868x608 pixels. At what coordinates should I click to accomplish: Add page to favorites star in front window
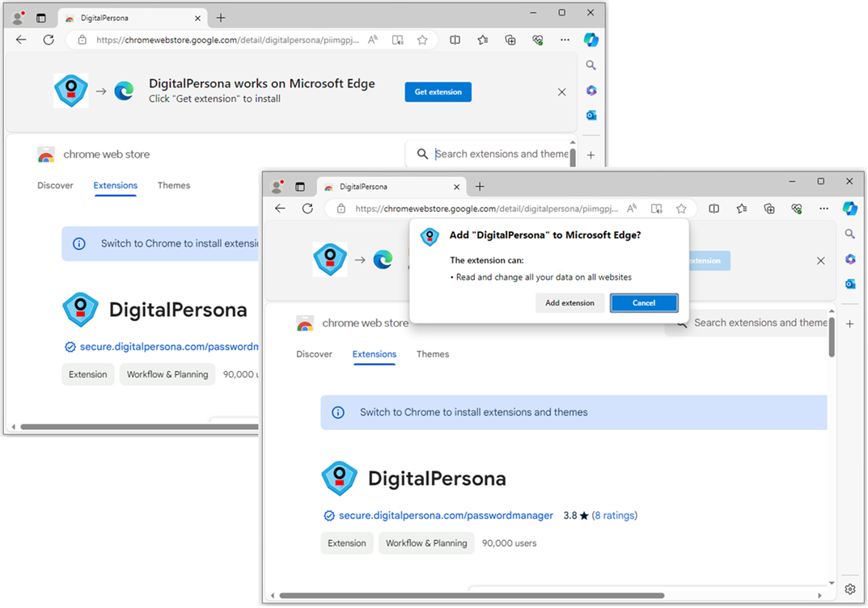[x=681, y=209]
